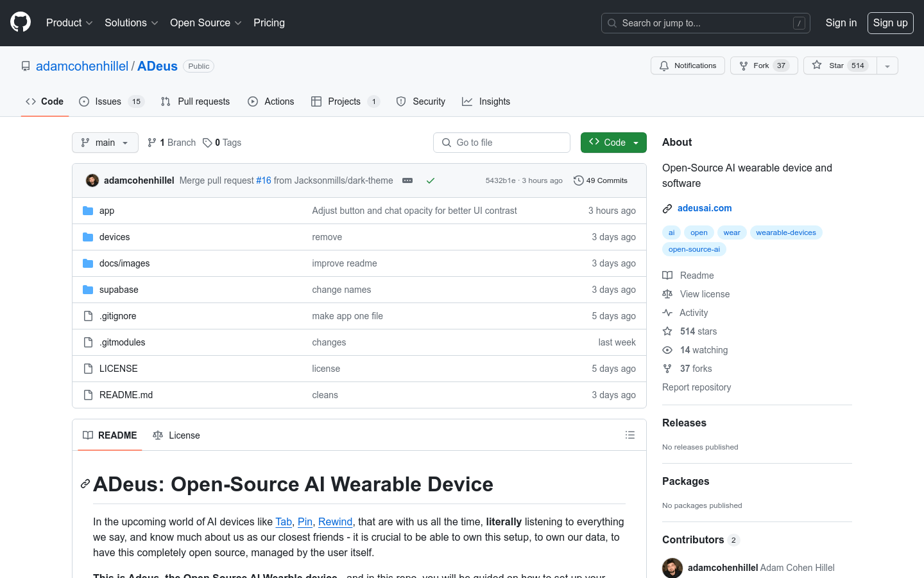View the 514 stars list
The width and height of the screenshot is (924, 578).
tap(690, 331)
